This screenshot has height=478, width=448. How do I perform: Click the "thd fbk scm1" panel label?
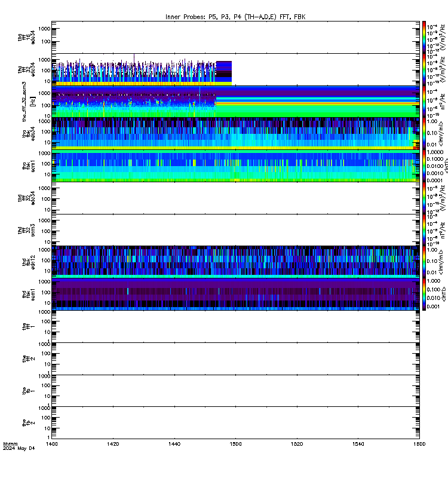(29, 295)
